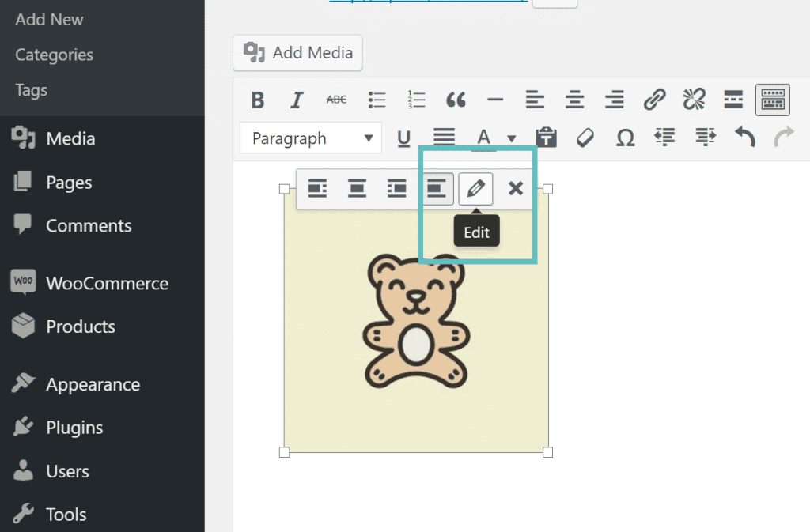The width and height of the screenshot is (810, 532).
Task: Click the Add Media button
Action: tap(298, 53)
